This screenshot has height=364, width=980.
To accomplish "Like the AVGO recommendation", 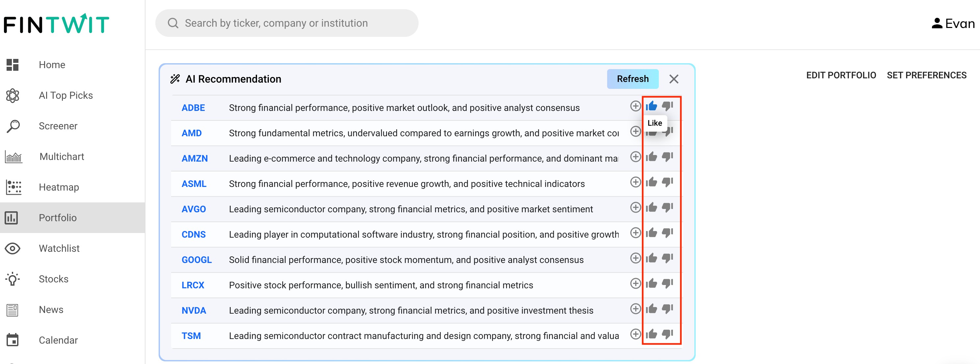I will click(651, 207).
